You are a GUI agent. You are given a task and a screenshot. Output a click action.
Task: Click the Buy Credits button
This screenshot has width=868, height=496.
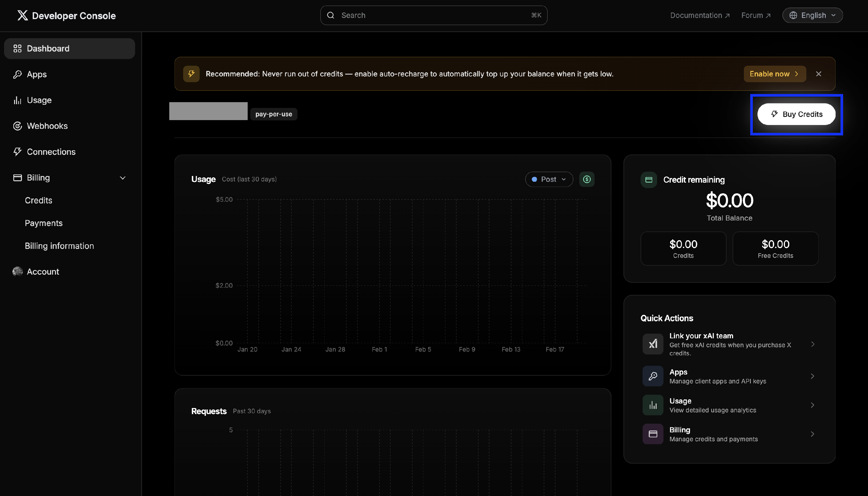(x=796, y=114)
